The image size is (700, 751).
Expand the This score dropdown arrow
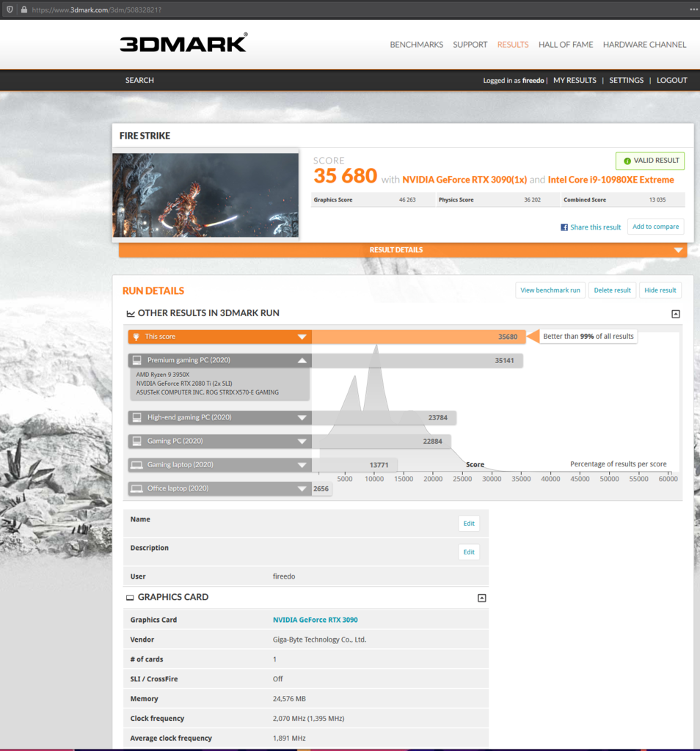coord(302,337)
